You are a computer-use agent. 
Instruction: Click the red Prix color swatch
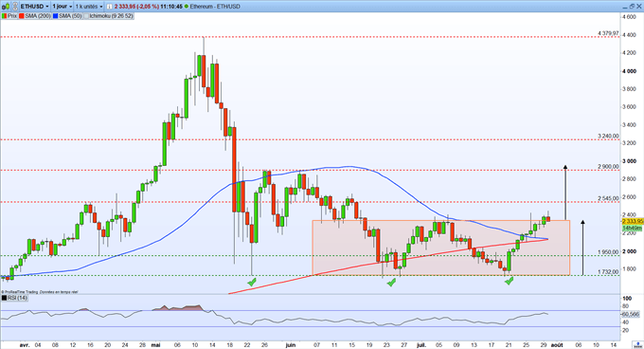[4, 16]
